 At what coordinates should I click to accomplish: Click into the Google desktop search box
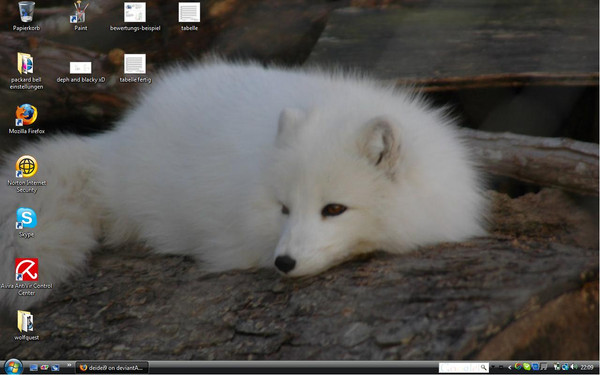[459, 368]
